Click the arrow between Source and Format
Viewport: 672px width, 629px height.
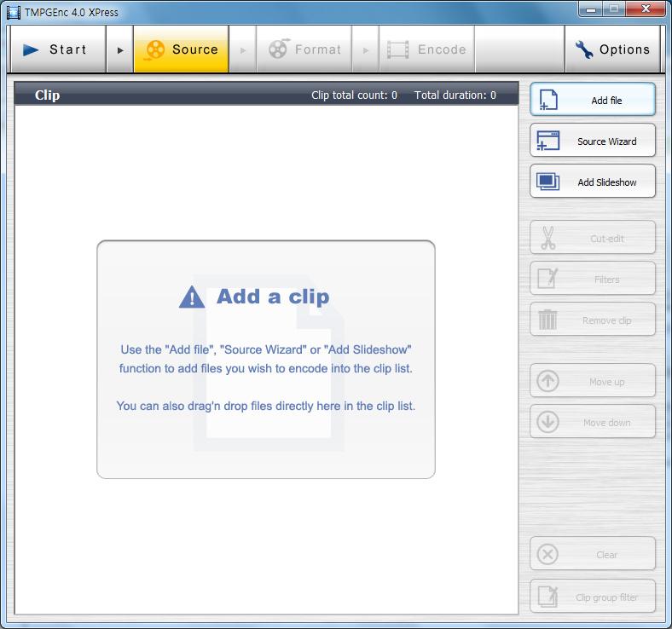pos(242,49)
